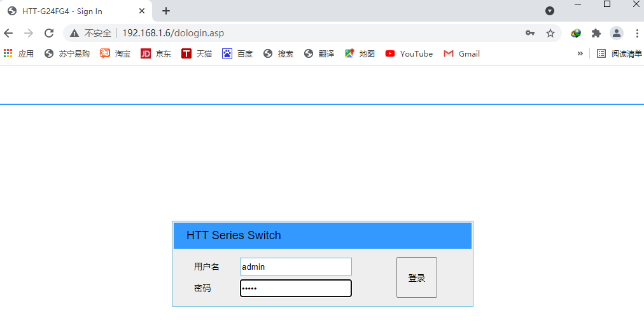Open the 阅读清单 reading list
Image resolution: width=644 pixels, height=327 pixels.
619,54
